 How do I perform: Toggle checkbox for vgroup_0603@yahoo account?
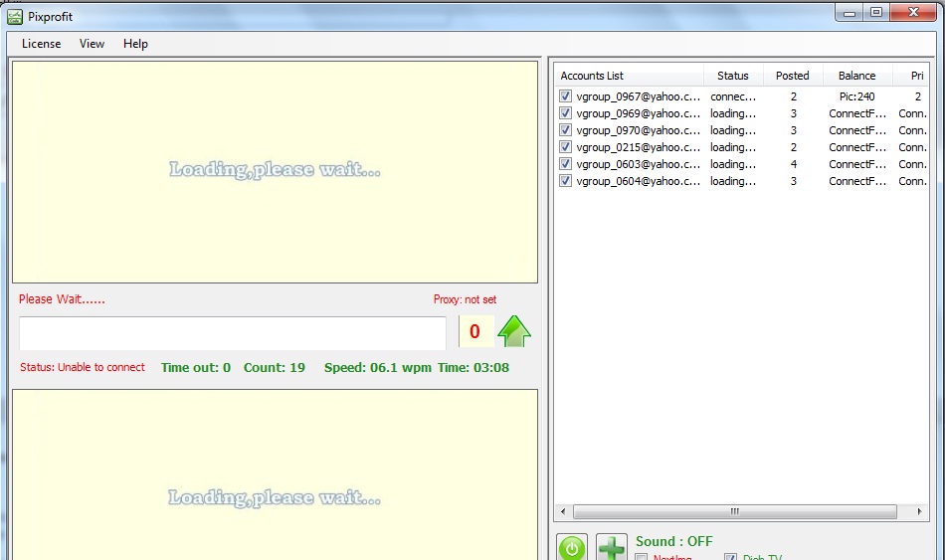[x=565, y=163]
